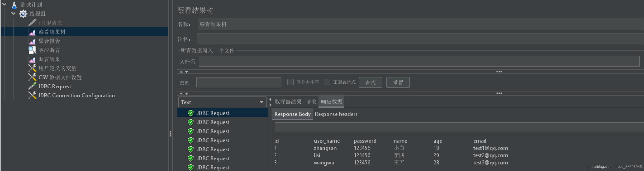Click down arrow of the divider above the Text dropdown

pos(186,94)
